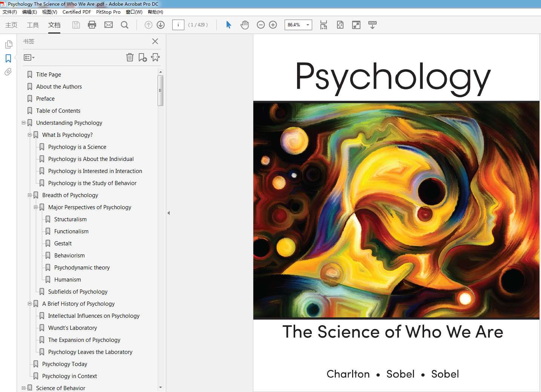Save the document with the save icon
Screen dimensions: 541x392
pyautogui.click(x=76, y=24)
